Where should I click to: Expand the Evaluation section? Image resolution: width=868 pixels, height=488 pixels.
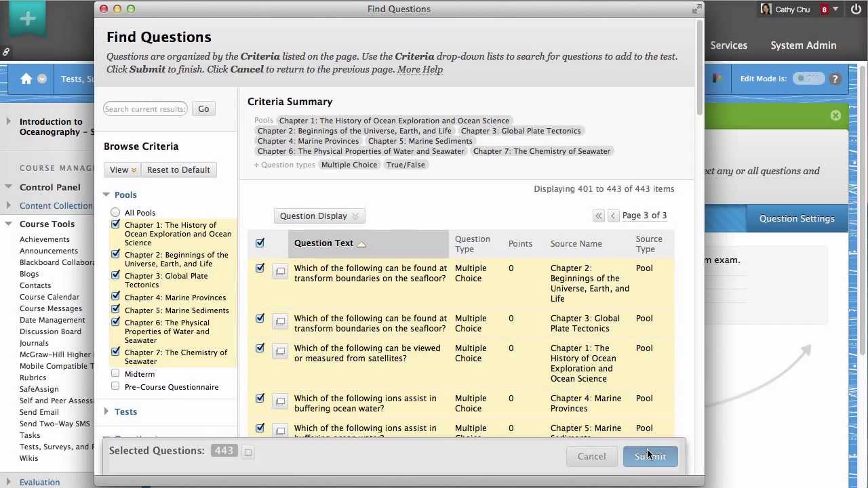tap(8, 482)
